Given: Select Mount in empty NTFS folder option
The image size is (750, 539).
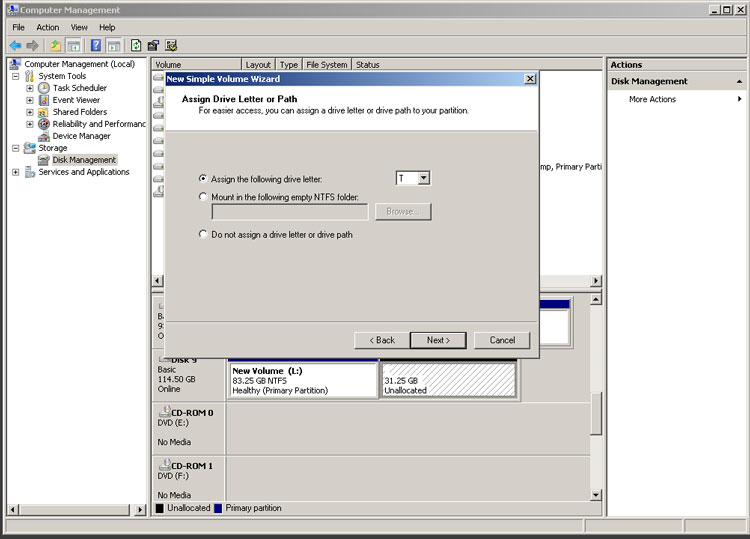Looking at the screenshot, I should click(x=203, y=197).
